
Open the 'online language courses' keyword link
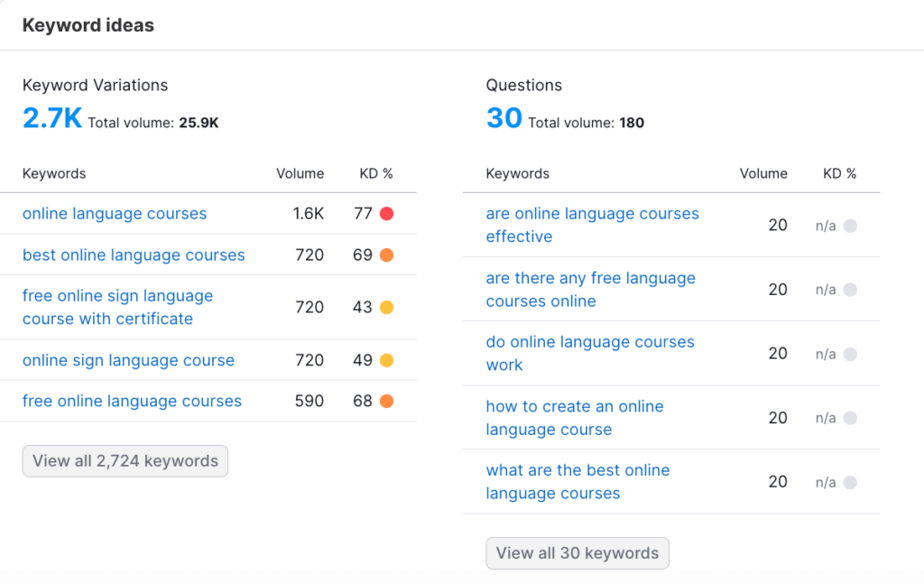(x=115, y=214)
